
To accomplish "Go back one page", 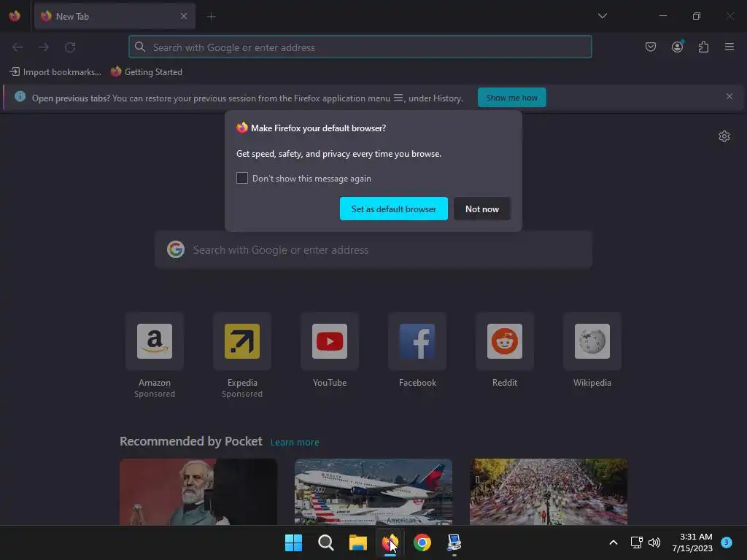I will [18, 47].
